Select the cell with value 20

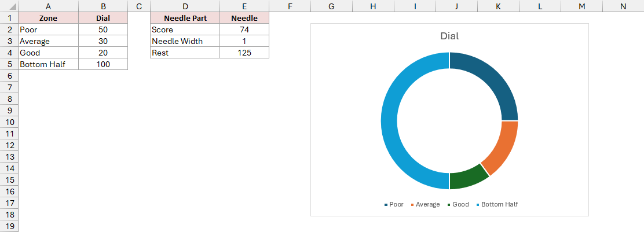(103, 53)
